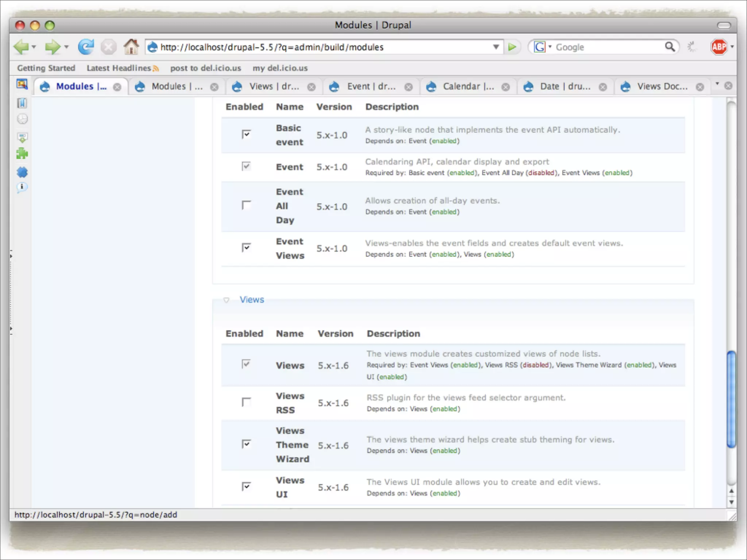Screen dimensions: 747x560
Task: Click the green Go arrow button
Action: tap(512, 47)
